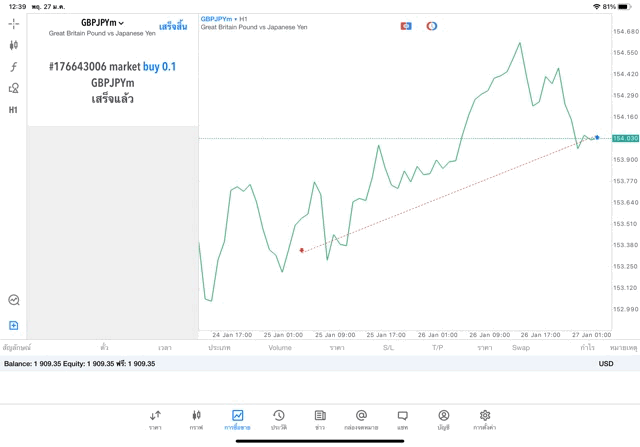Sort by the Volume column header
Image resolution: width=640 pixels, height=447 pixels.
coord(280,348)
